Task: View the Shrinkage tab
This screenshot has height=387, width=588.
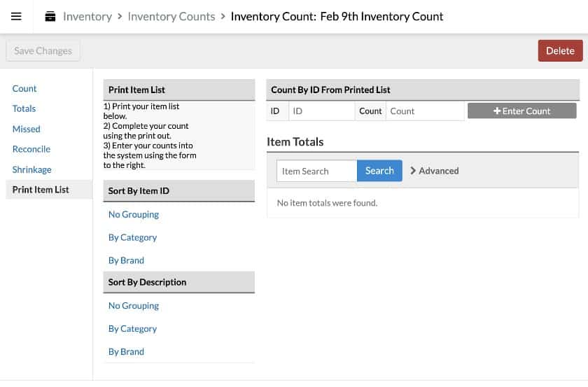Action: (x=32, y=169)
